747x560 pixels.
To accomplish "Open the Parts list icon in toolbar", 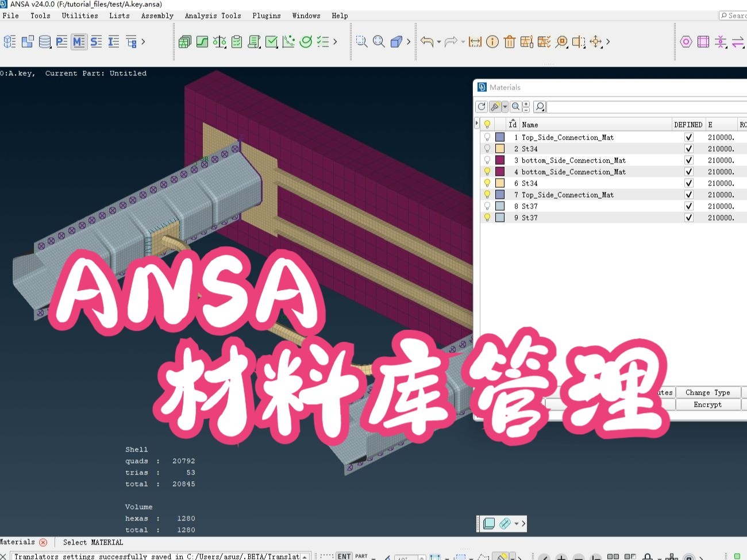I will pos(10,41).
